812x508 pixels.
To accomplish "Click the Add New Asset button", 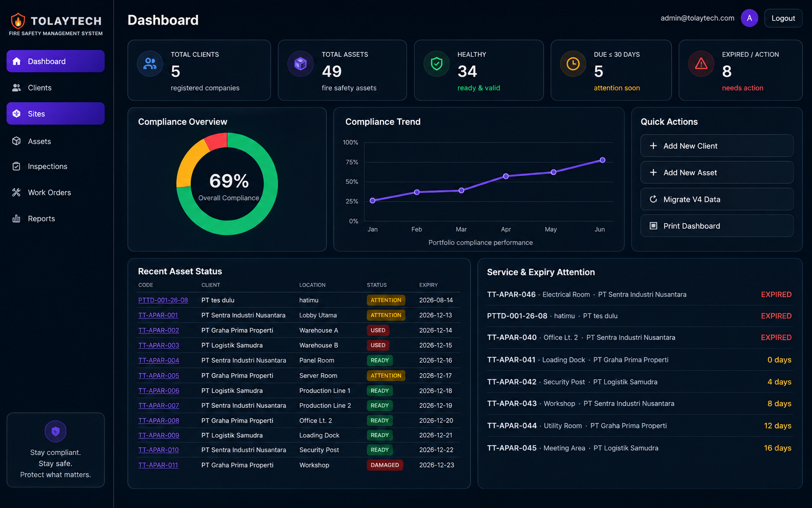I will 717,173.
